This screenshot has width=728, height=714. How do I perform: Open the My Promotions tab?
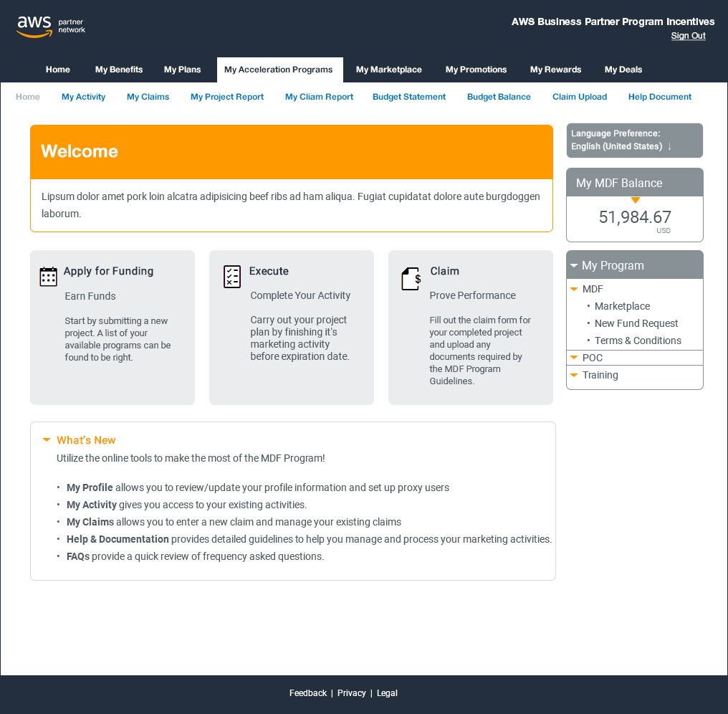tap(476, 70)
